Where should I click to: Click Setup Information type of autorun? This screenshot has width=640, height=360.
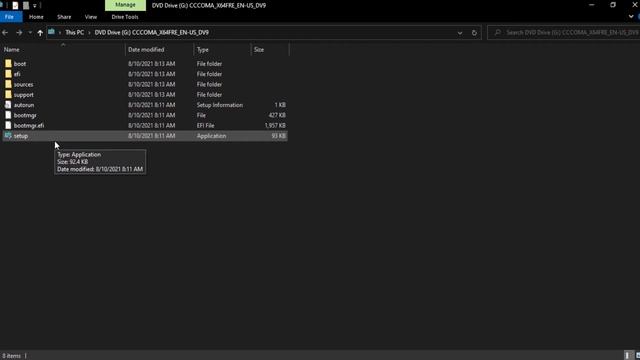point(220,105)
